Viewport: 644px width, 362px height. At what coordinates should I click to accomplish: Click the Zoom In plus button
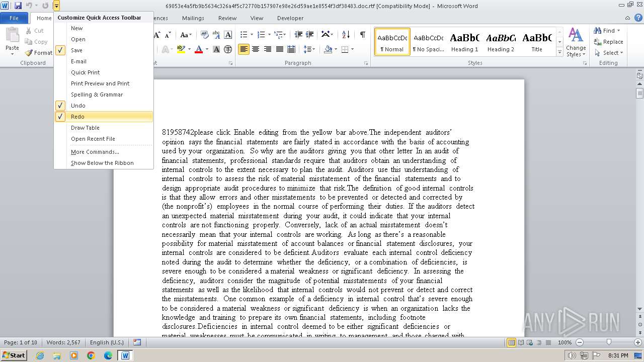(638, 342)
